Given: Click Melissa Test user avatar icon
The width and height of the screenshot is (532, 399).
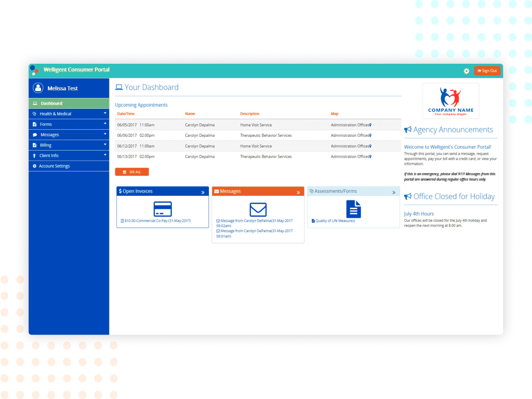Looking at the screenshot, I should tap(38, 88).
